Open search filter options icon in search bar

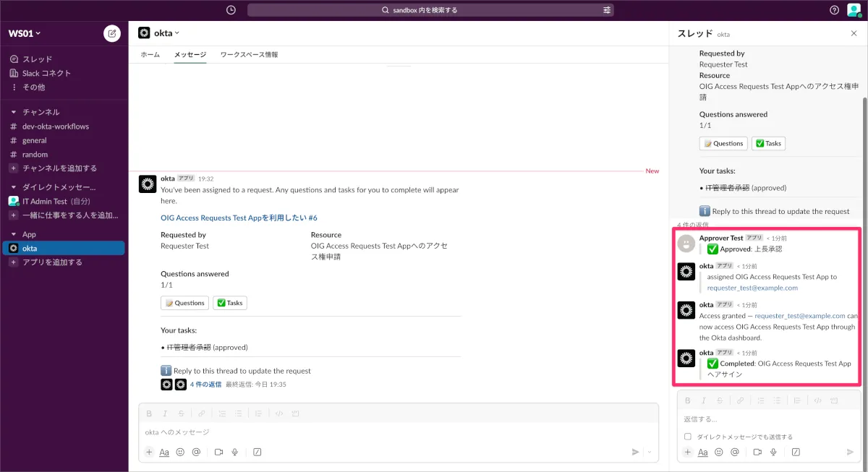607,10
